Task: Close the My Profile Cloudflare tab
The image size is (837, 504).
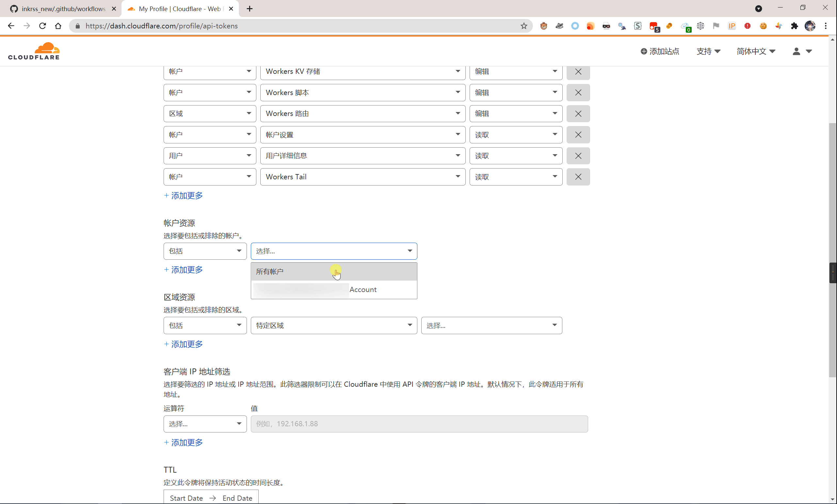Action: [x=231, y=9]
